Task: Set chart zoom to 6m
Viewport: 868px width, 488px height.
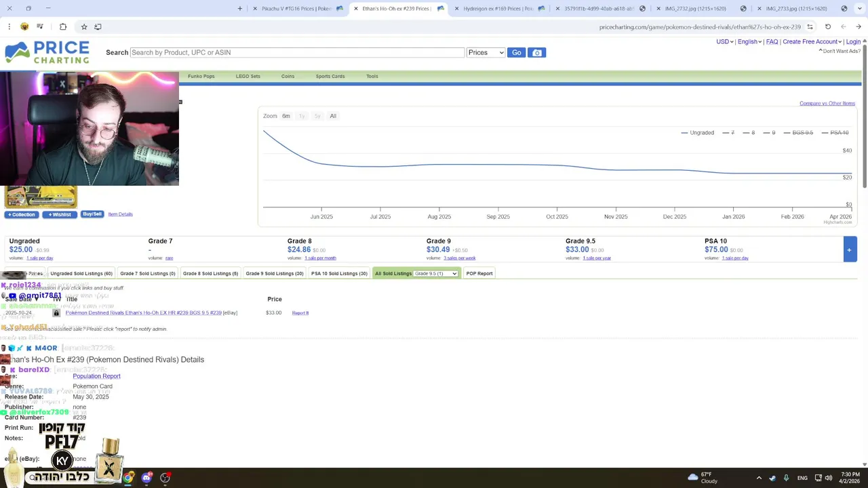Action: [286, 116]
